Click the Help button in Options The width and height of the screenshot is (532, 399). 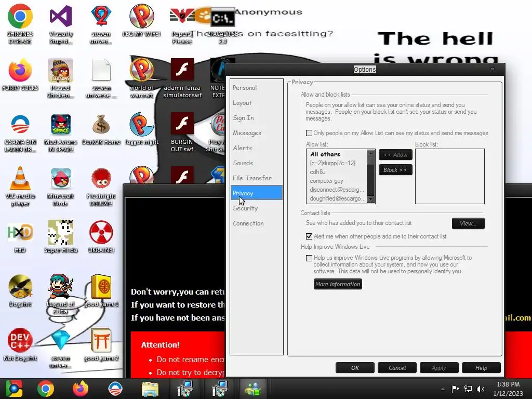pyautogui.click(x=481, y=368)
